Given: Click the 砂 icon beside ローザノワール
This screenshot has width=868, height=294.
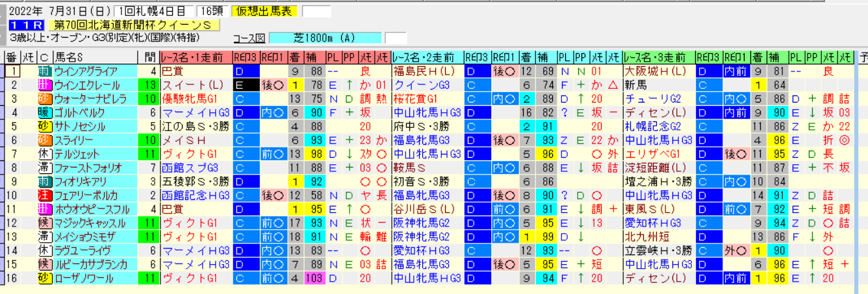Looking at the screenshot, I should tap(45, 278).
